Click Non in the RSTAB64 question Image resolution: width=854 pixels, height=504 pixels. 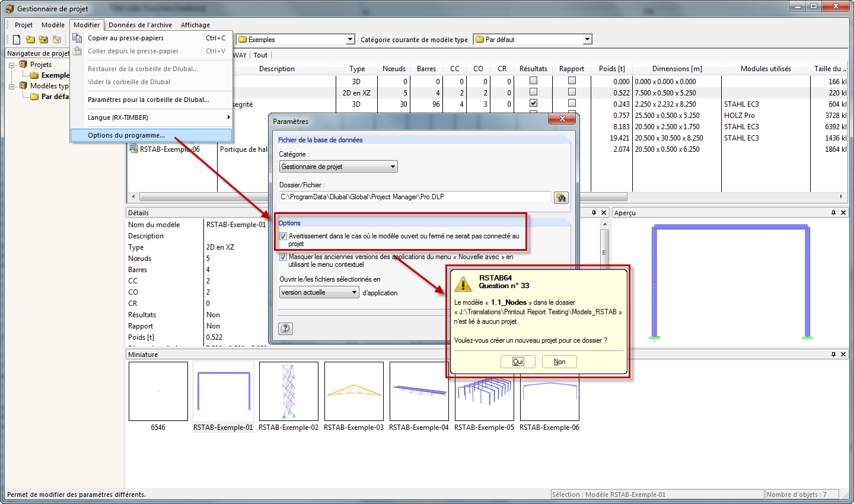tap(559, 362)
